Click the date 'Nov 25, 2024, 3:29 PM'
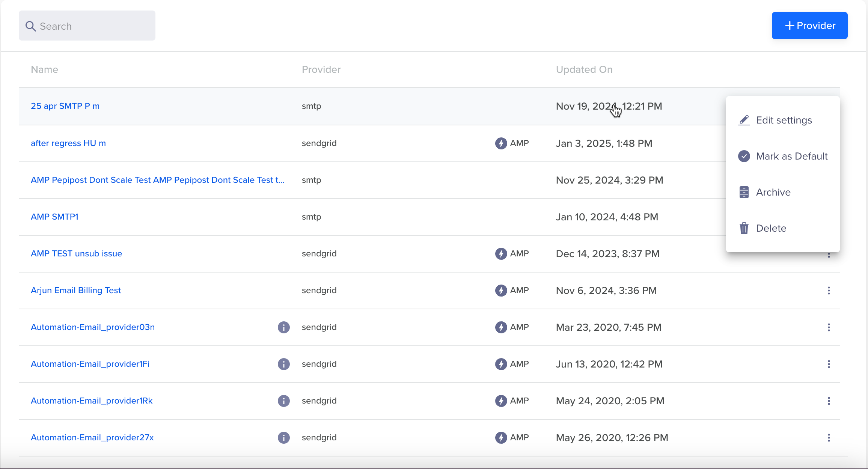Screen dimensions: 868x470 [x=610, y=180]
